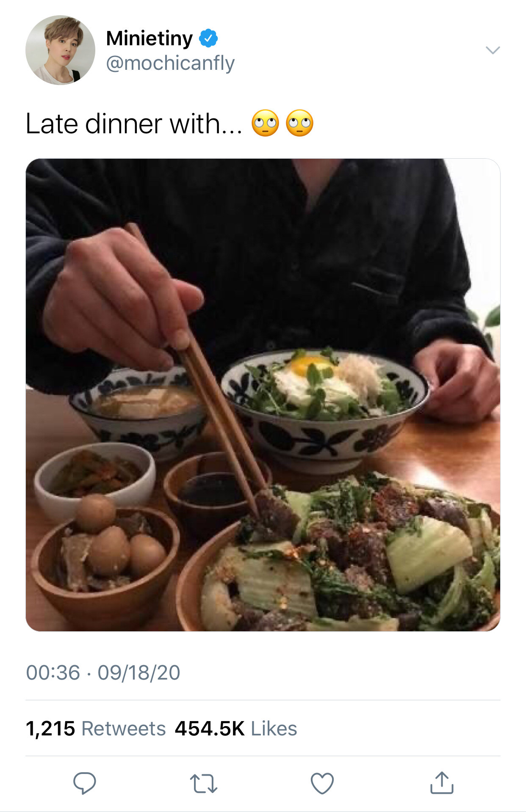526x812 pixels.
Task: Click the 00:36 timestamp
Action: pos(53,673)
